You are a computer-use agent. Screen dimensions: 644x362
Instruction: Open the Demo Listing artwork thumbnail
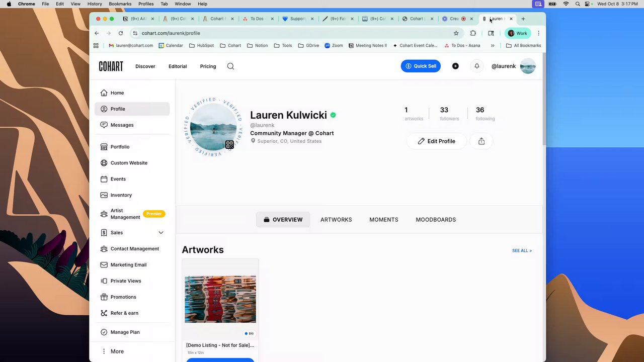(x=220, y=299)
